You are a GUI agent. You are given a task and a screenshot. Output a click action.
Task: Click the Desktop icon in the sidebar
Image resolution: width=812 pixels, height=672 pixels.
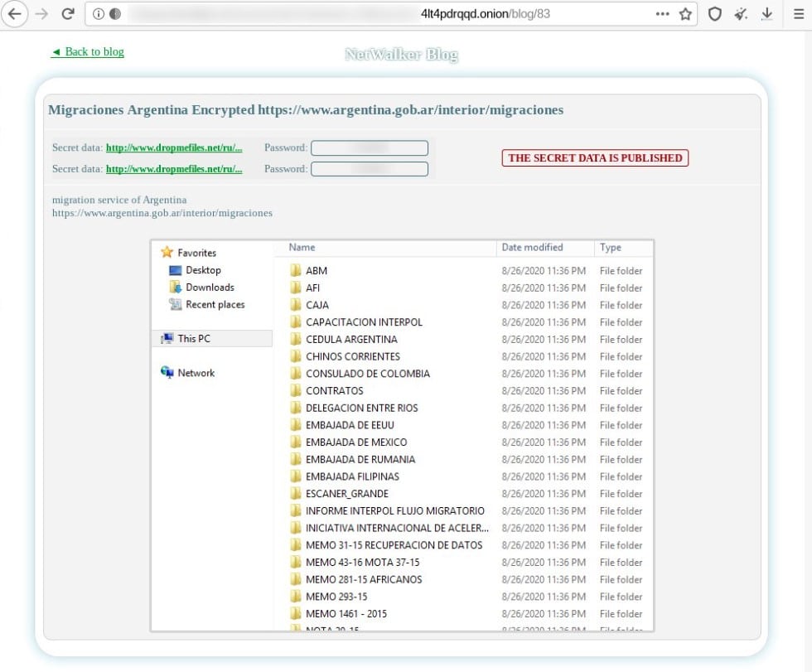point(176,270)
